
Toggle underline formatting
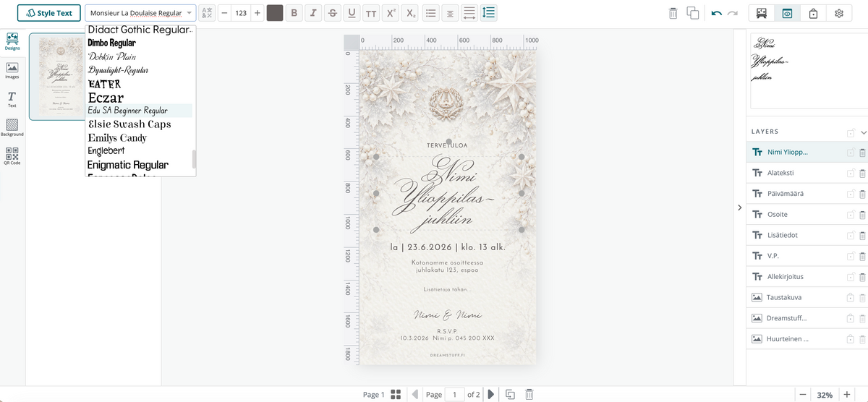coord(352,13)
